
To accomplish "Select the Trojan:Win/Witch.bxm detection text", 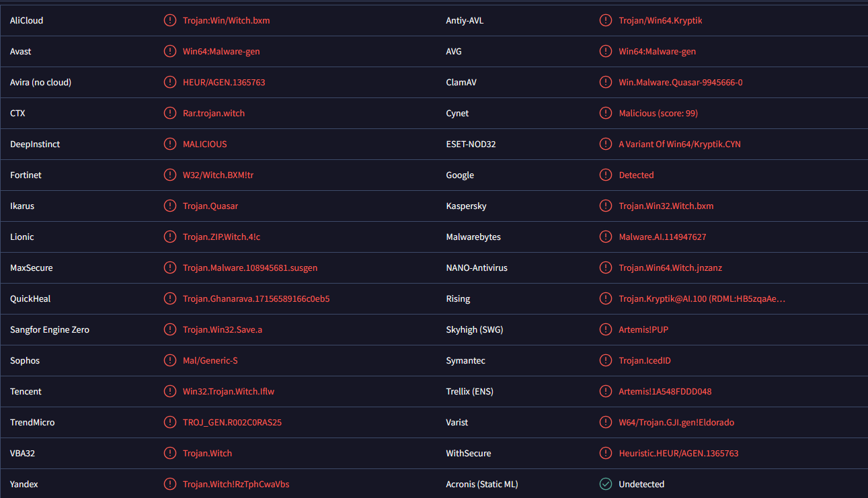I will [x=227, y=20].
